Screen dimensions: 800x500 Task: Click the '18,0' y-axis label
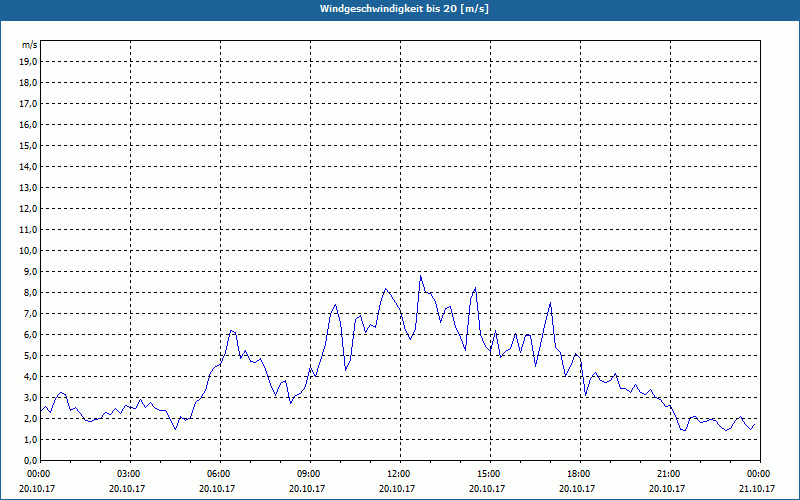click(x=28, y=83)
